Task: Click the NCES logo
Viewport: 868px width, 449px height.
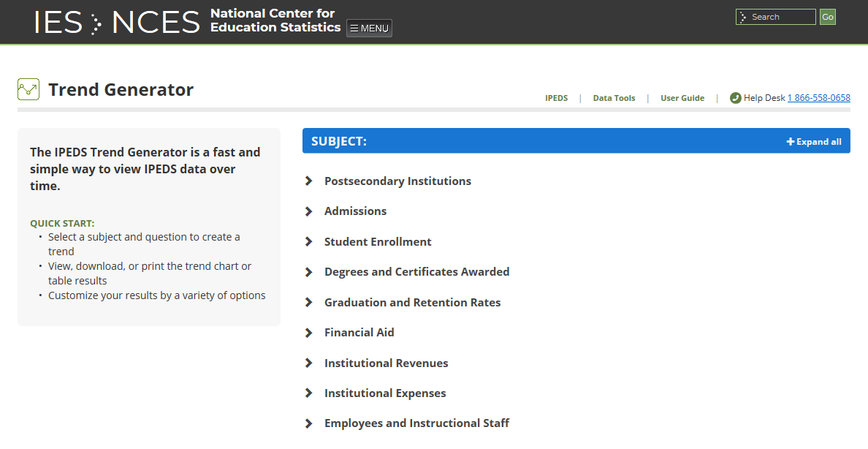Action: point(156,22)
